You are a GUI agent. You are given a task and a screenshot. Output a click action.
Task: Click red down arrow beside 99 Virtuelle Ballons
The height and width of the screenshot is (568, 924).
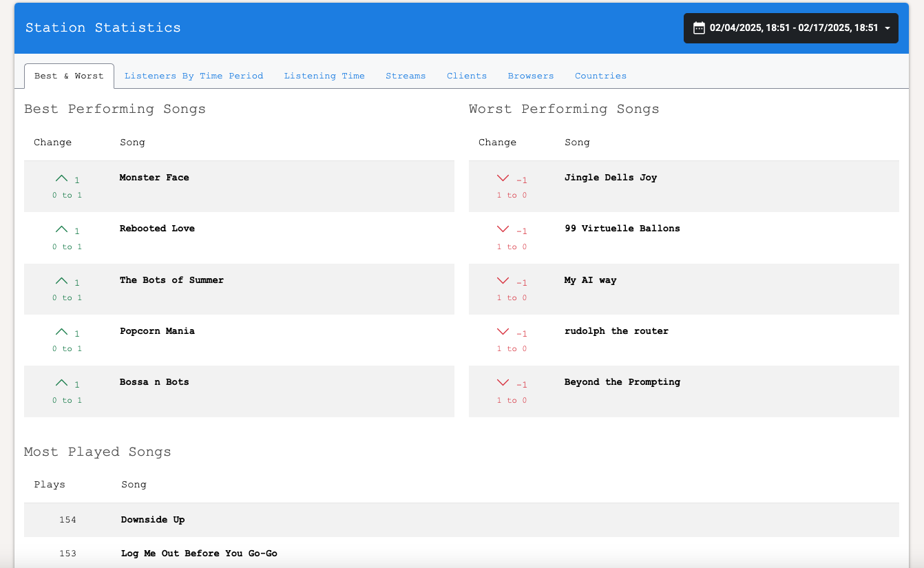(503, 230)
